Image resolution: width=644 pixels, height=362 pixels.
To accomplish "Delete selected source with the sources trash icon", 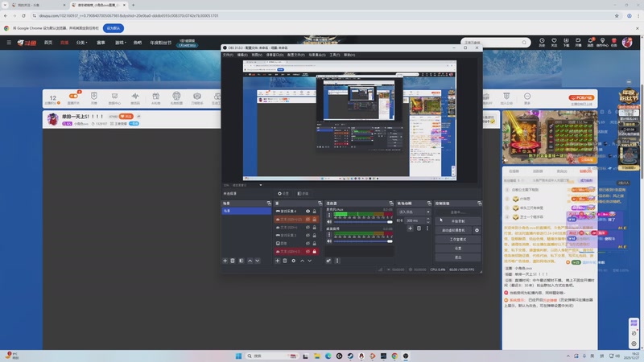I will (285, 261).
